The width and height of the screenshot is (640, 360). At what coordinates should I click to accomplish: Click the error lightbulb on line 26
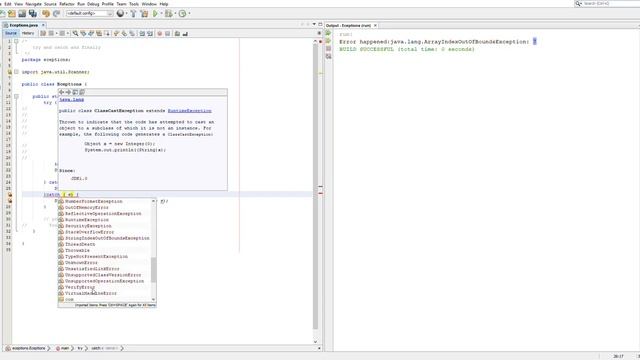coord(9,195)
